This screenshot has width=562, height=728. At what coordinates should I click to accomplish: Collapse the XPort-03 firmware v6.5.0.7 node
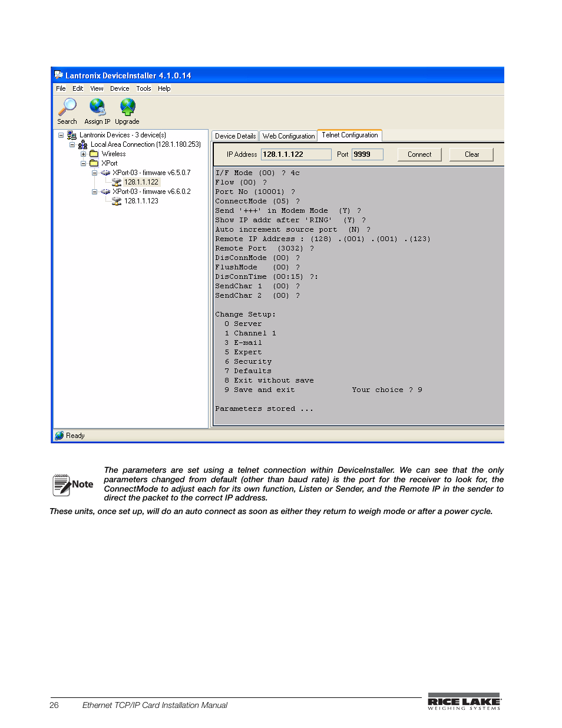(x=94, y=173)
